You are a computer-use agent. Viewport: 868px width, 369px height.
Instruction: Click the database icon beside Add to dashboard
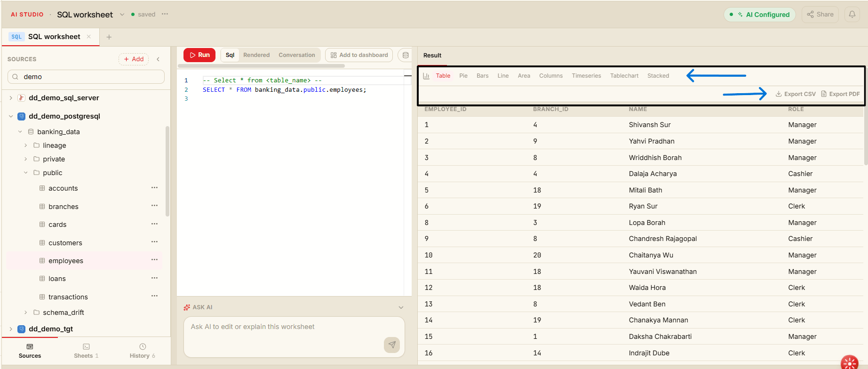405,55
